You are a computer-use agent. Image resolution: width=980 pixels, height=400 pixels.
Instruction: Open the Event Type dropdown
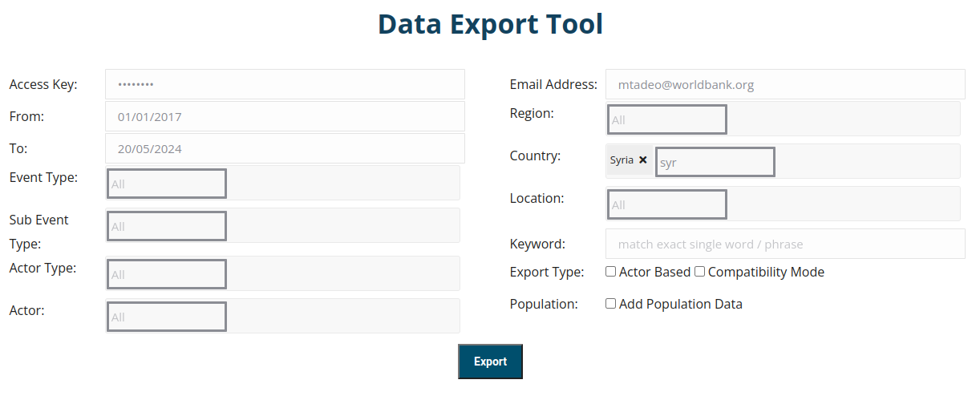[x=167, y=184]
